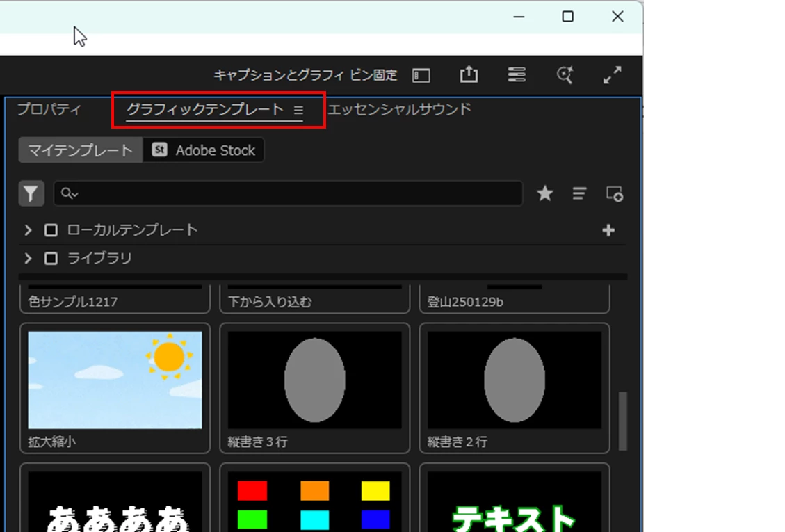This screenshot has width=785, height=532.
Task: Add folder with plus beside ローカルテンプレート
Action: 608,230
